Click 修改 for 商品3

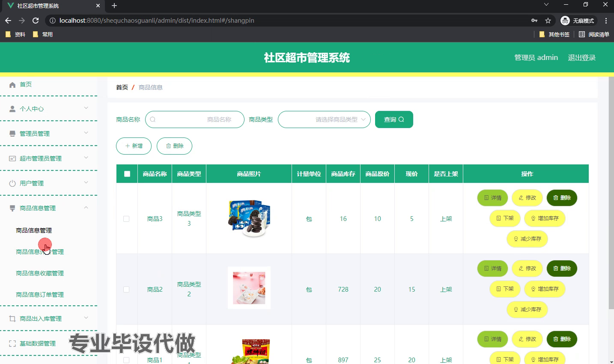point(527,198)
